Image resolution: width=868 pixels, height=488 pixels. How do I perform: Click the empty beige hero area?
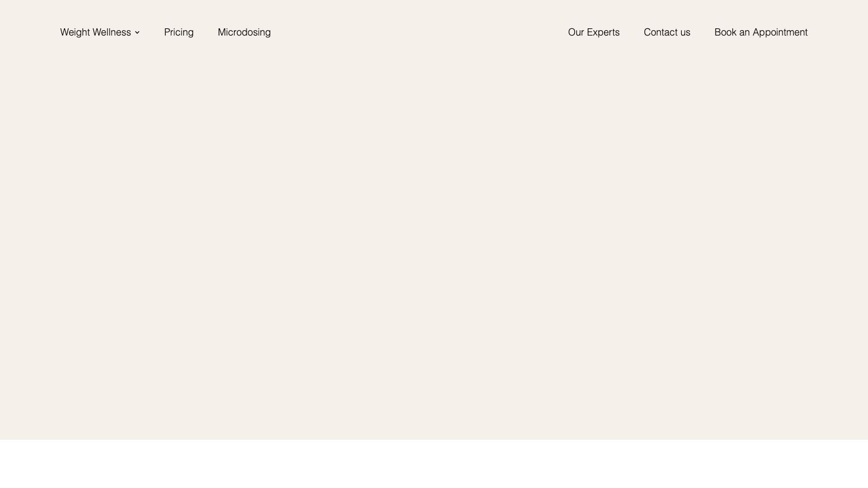(434, 241)
